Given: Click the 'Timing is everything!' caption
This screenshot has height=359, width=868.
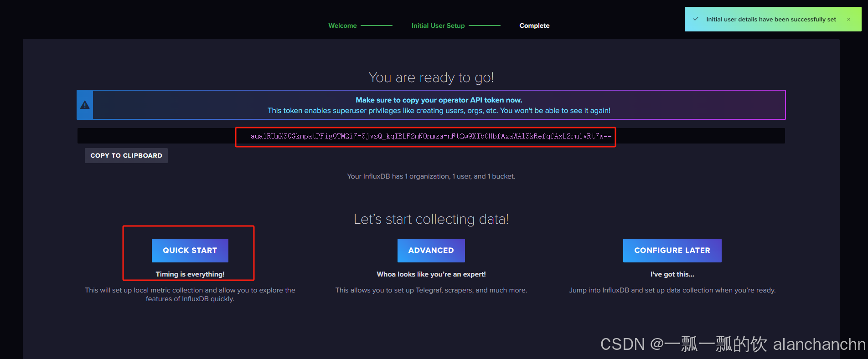Looking at the screenshot, I should [x=190, y=274].
